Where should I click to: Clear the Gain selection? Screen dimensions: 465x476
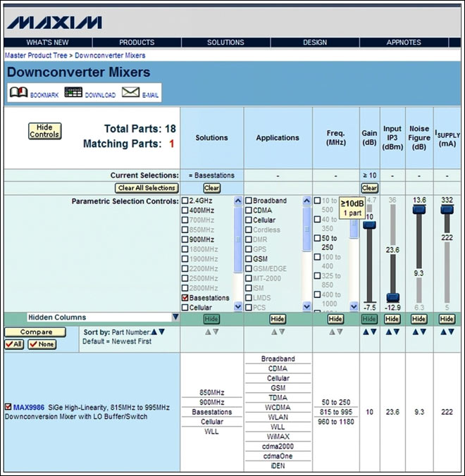(x=370, y=188)
